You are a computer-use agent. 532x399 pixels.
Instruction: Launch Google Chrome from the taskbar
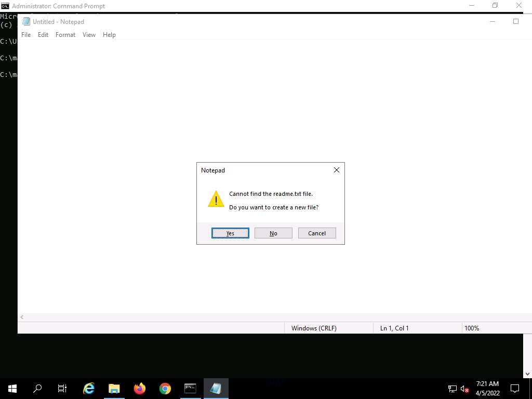[x=165, y=388]
